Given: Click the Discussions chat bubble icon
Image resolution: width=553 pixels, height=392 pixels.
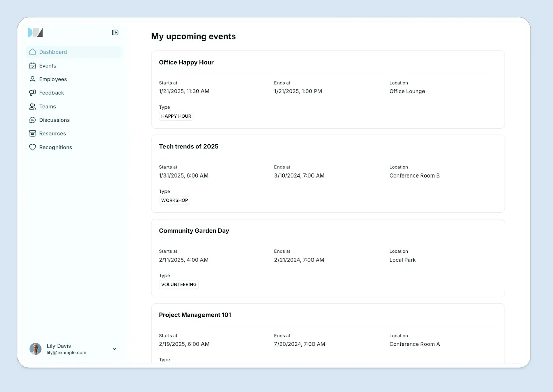Looking at the screenshot, I should click(32, 120).
